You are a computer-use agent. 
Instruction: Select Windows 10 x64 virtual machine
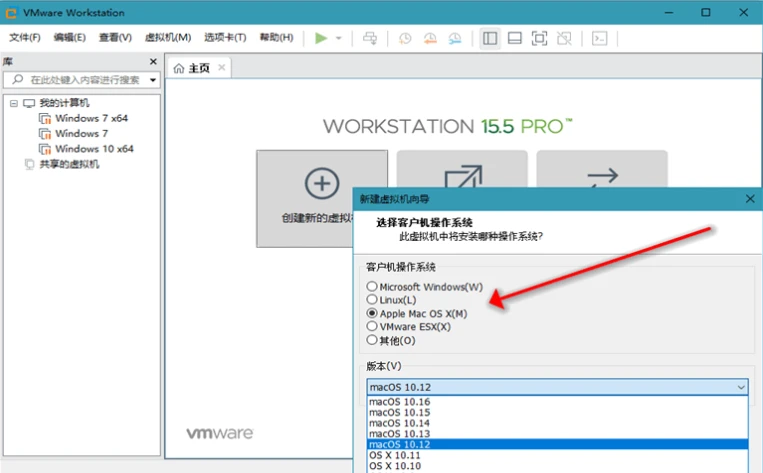(x=94, y=149)
